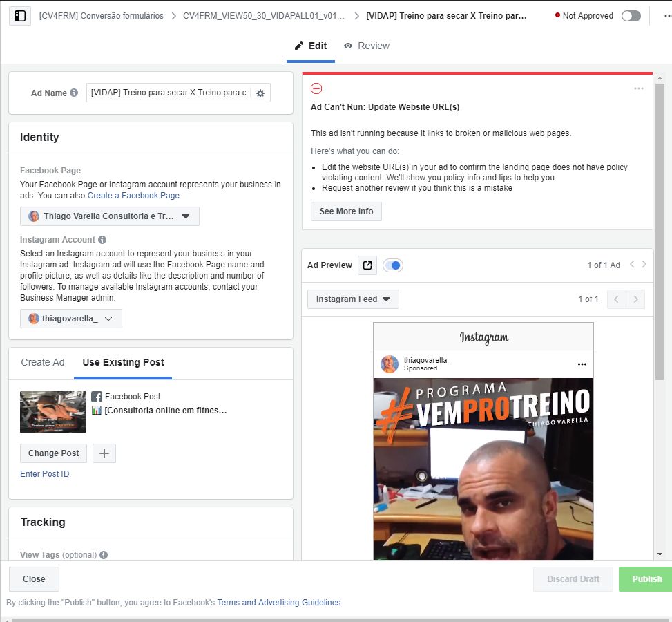Open ad preview in new window icon
This screenshot has width=672, height=622.
coord(367,265)
